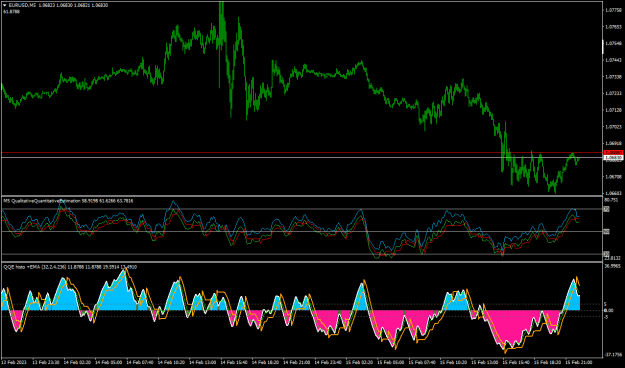Click the 13 Feb 2023 date label
This screenshot has width=625, height=368.
14,362
